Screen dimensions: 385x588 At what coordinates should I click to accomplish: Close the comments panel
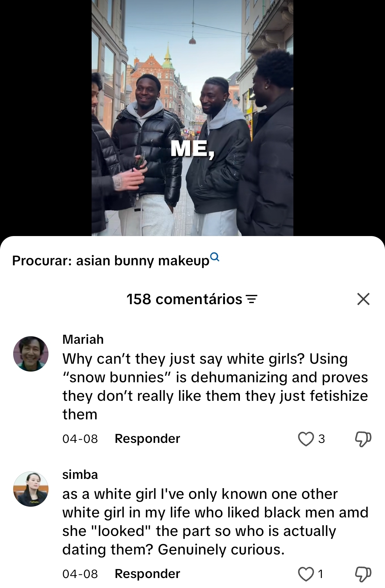[363, 299]
